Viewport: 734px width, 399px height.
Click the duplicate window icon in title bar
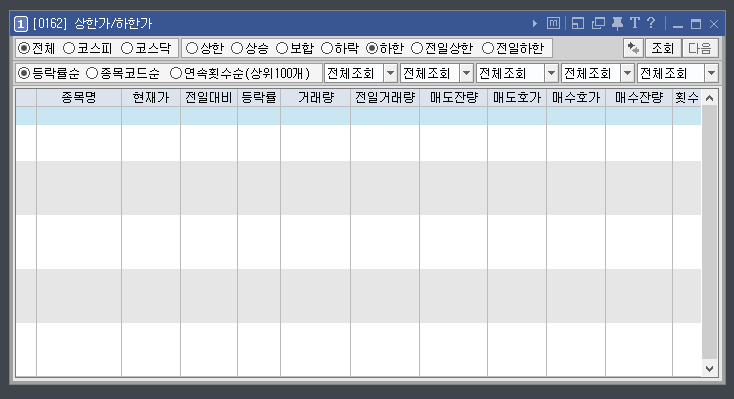point(598,23)
